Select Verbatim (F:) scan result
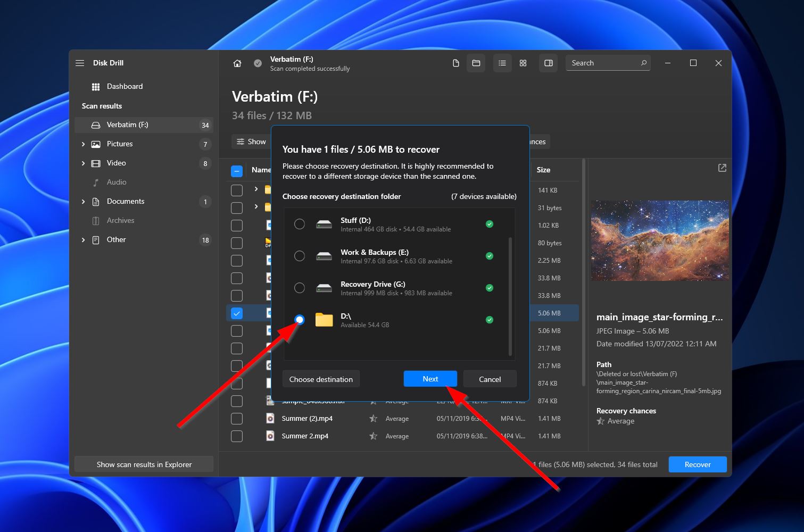Viewport: 804px width, 532px height. tap(144, 125)
